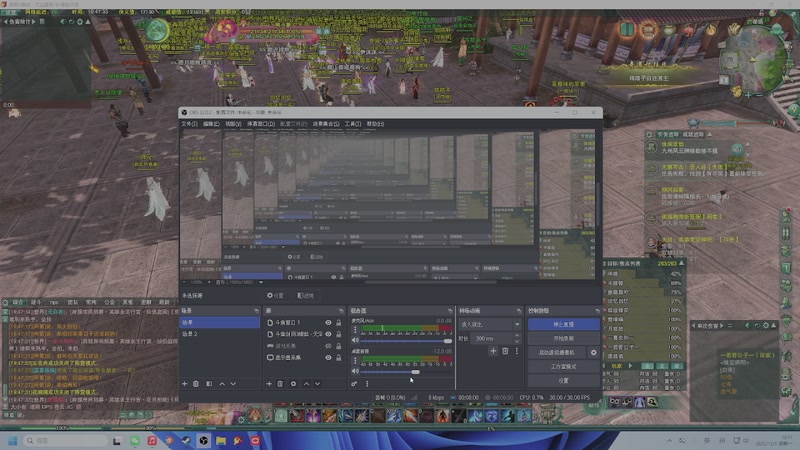Image resolution: width=800 pixels, height=450 pixels.
Task: Open source properties gear in Sources panel
Action: [293, 384]
